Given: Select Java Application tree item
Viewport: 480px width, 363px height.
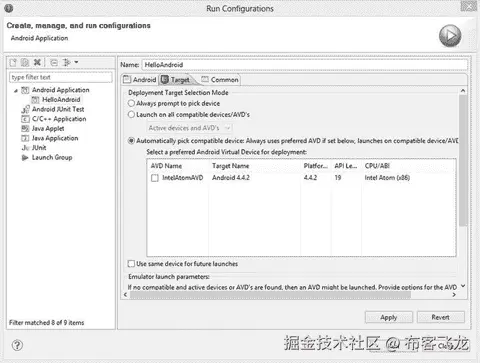Looking at the screenshot, I should (55, 138).
